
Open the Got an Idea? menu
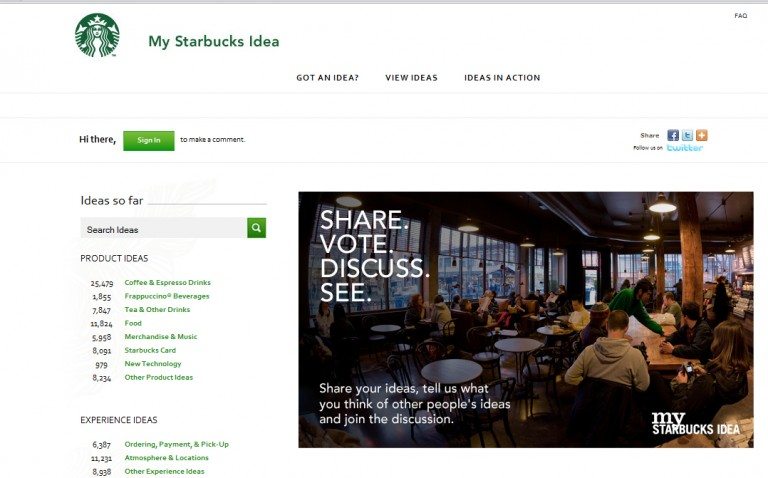328,77
